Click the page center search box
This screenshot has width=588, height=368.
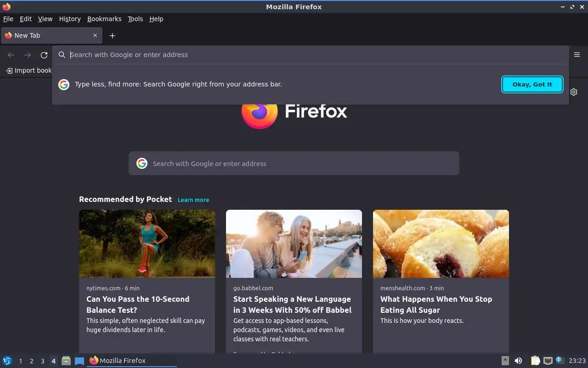[x=294, y=163]
